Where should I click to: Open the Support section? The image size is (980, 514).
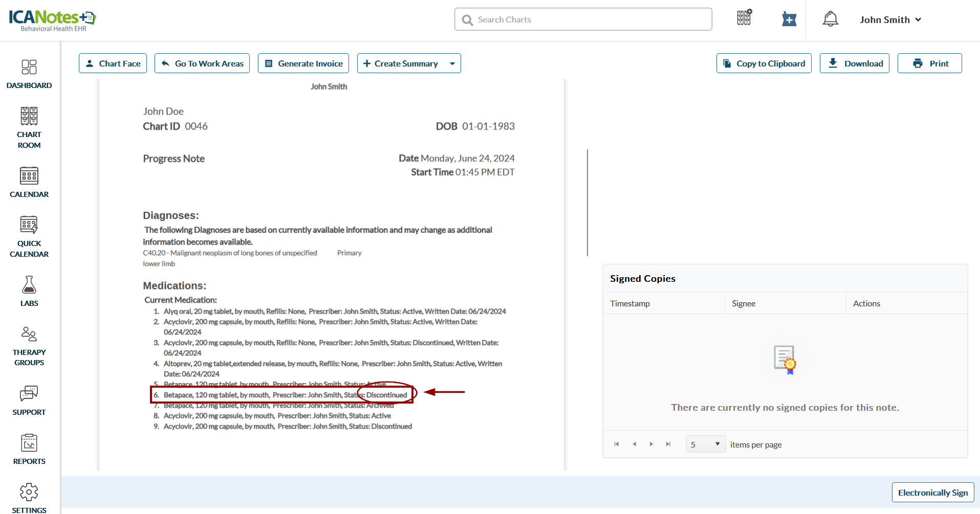coord(29,400)
